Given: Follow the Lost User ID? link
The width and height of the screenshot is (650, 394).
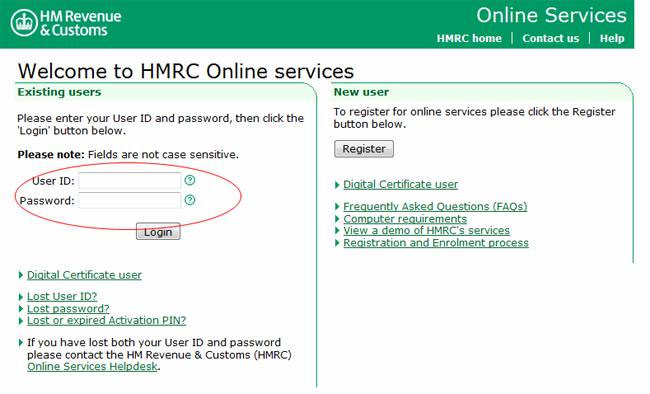Looking at the screenshot, I should [62, 296].
